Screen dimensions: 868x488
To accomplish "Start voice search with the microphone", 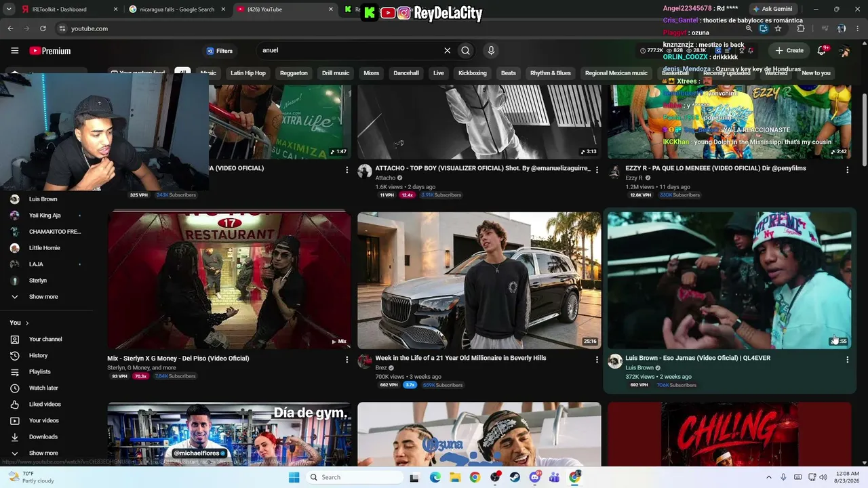I will (491, 50).
